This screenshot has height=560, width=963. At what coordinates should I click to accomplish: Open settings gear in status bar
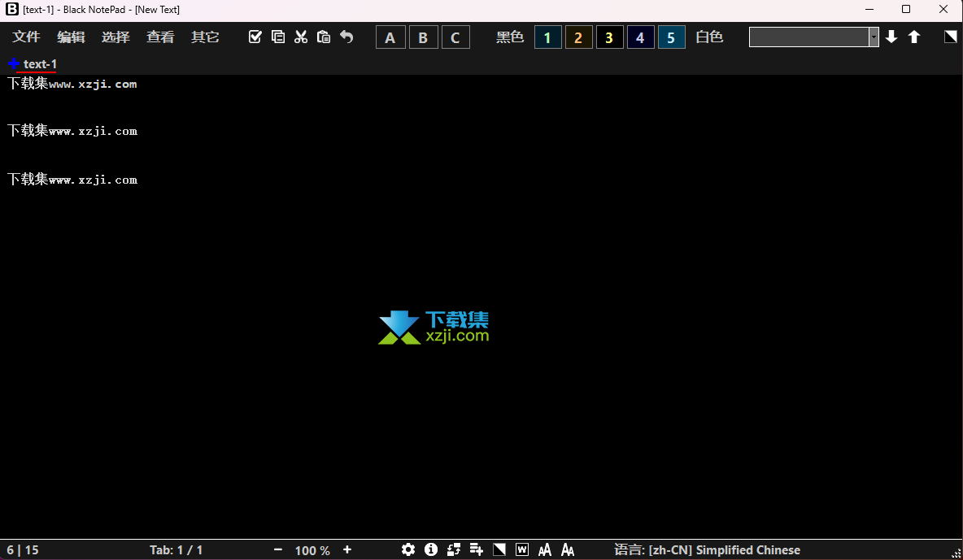(408, 549)
